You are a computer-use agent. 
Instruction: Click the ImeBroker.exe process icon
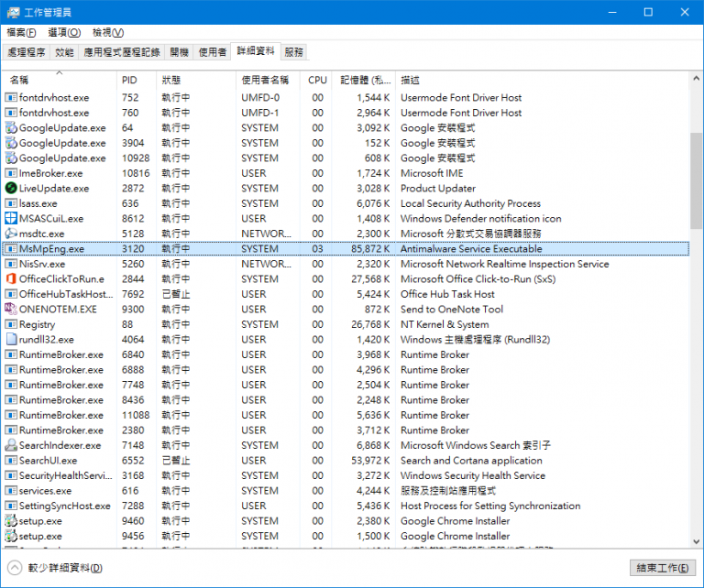11,173
